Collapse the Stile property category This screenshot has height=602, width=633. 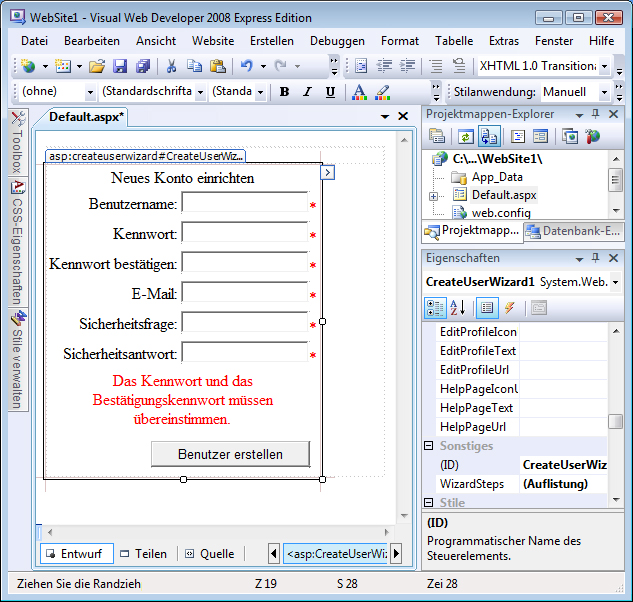pyautogui.click(x=429, y=502)
